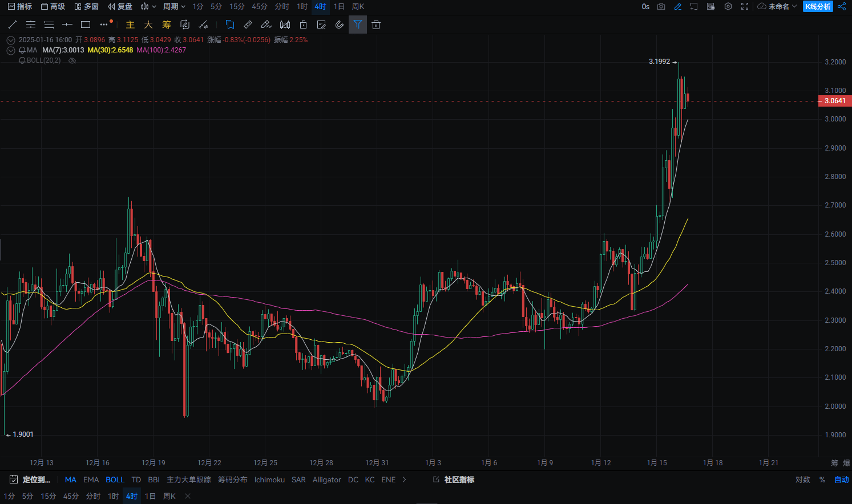Enable 对数 logarithmic scale
Screen dimensions: 852x504
click(x=803, y=479)
